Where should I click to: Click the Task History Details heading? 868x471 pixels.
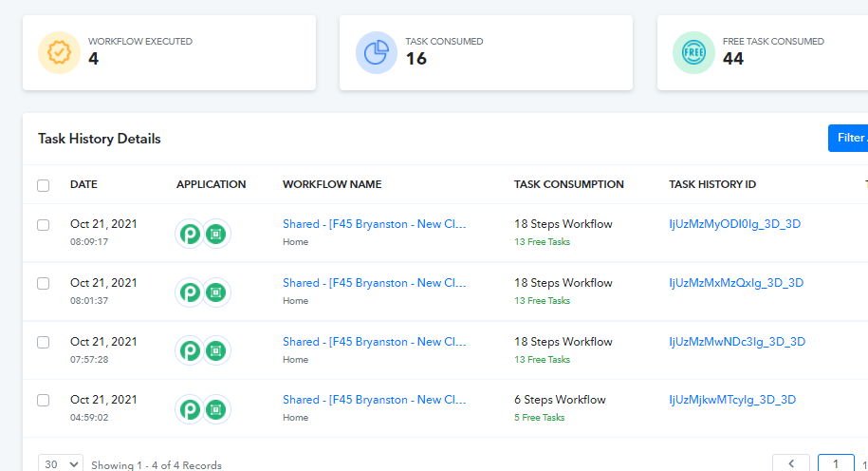pos(99,139)
